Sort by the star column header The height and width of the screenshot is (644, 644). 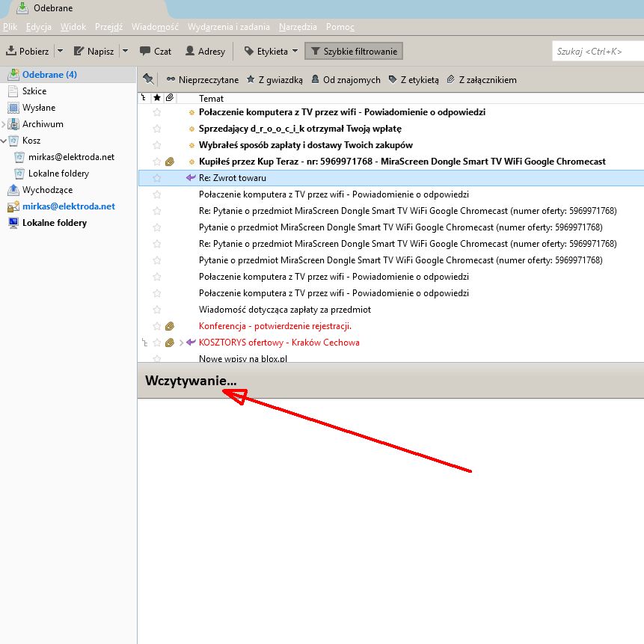click(x=157, y=98)
